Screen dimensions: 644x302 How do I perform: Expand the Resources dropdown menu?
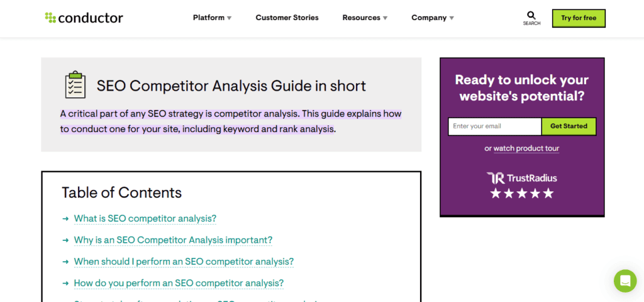point(365,18)
